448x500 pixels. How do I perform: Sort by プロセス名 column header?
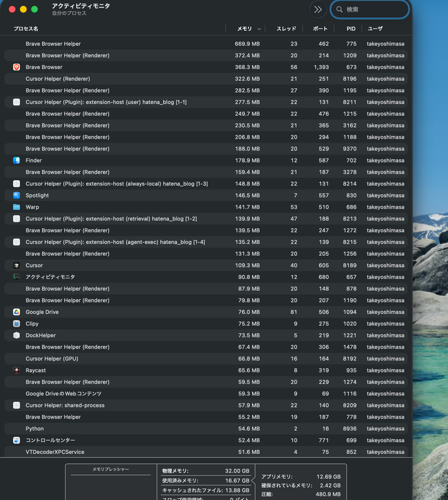(x=26, y=29)
